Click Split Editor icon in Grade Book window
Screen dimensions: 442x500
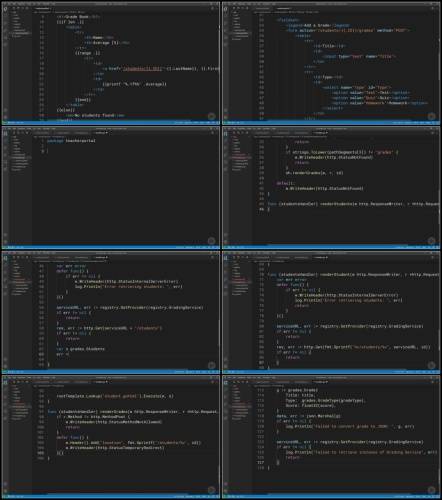click(x=212, y=8)
